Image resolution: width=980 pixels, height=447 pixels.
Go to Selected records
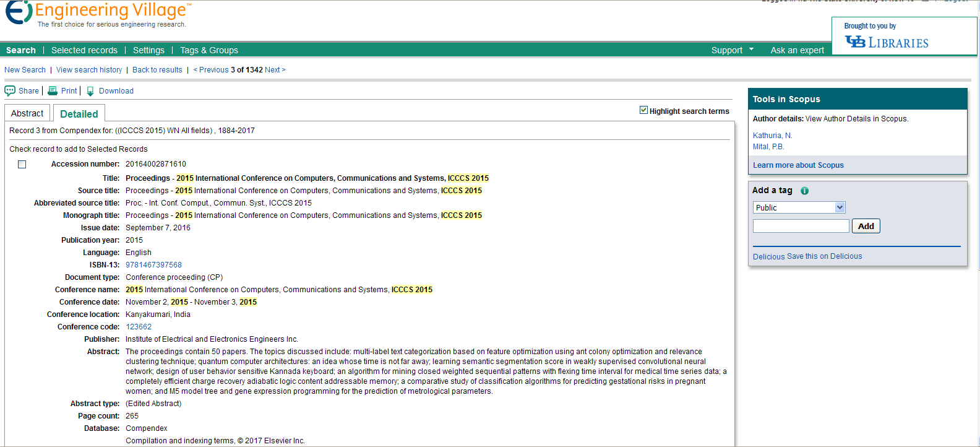click(84, 50)
